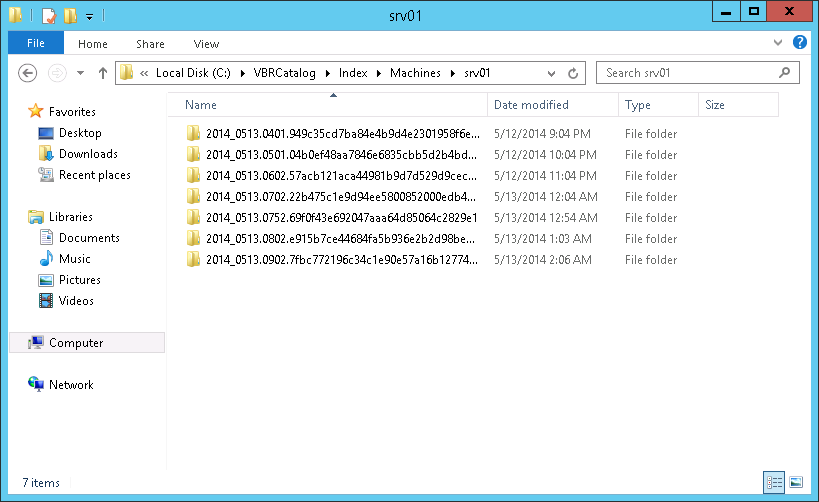Open the Documents library
Image resolution: width=819 pixels, height=502 pixels.
(x=79, y=238)
